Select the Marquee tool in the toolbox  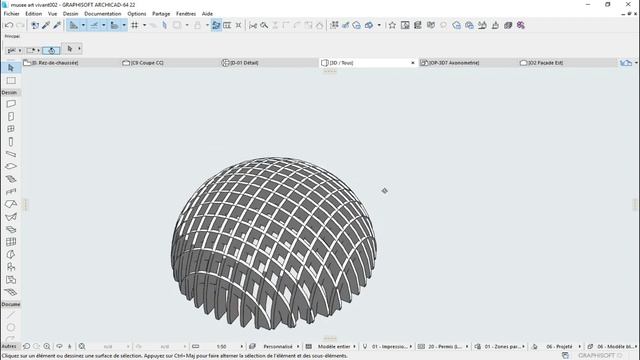click(x=11, y=80)
